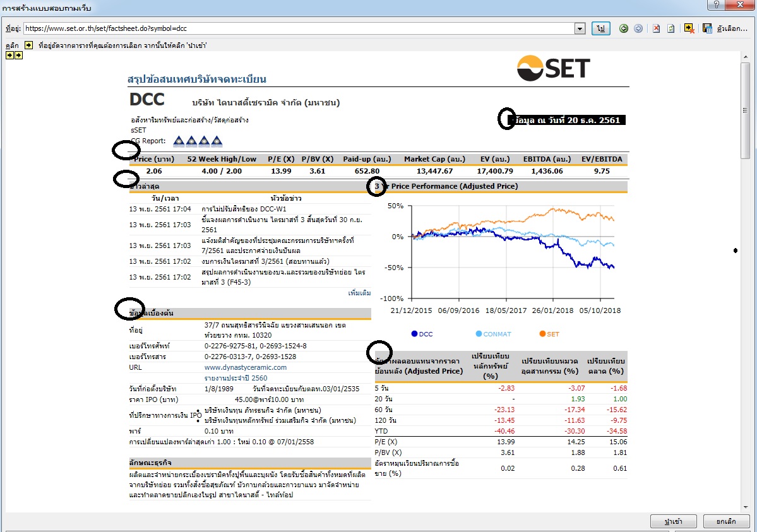The width and height of the screenshot is (757, 532).
Task: Click the EV/EBITDA value 9.75
Action: pos(602,171)
